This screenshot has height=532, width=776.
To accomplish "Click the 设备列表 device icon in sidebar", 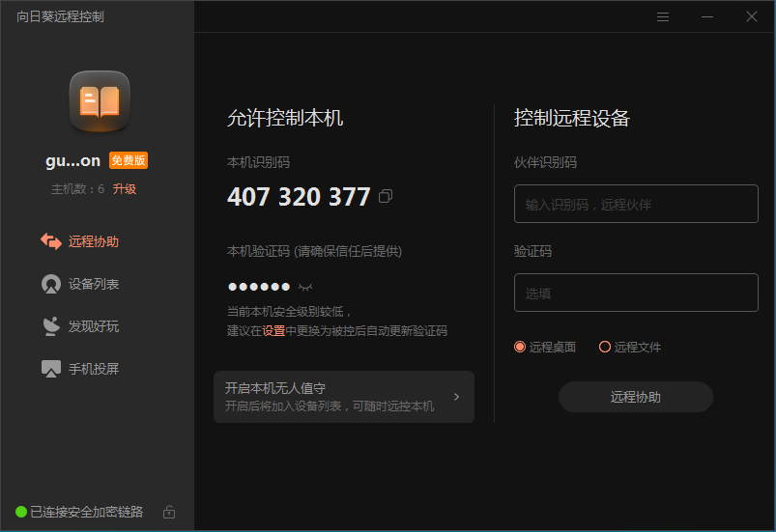I will (x=51, y=284).
